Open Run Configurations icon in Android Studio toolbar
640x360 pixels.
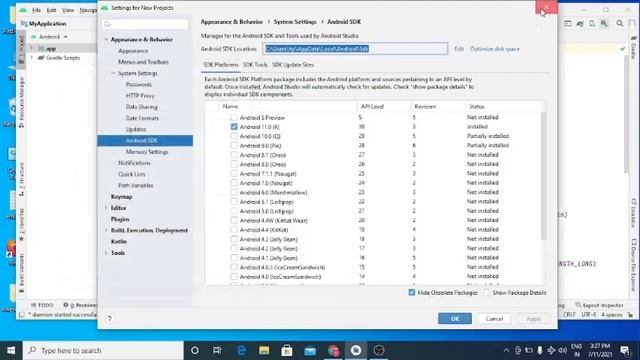point(568,24)
